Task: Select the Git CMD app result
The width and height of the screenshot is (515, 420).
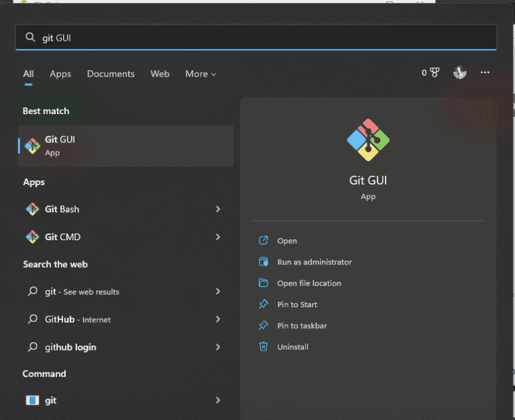Action: pyautogui.click(x=126, y=237)
